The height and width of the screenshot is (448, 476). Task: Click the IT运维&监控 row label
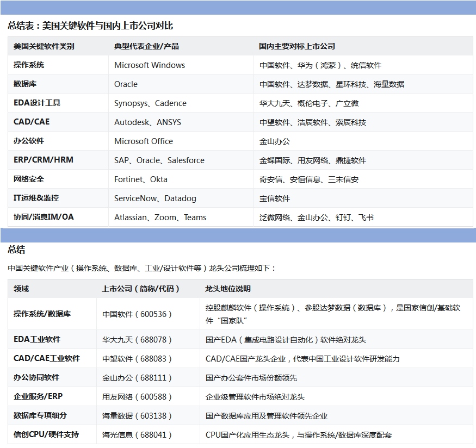point(36,198)
